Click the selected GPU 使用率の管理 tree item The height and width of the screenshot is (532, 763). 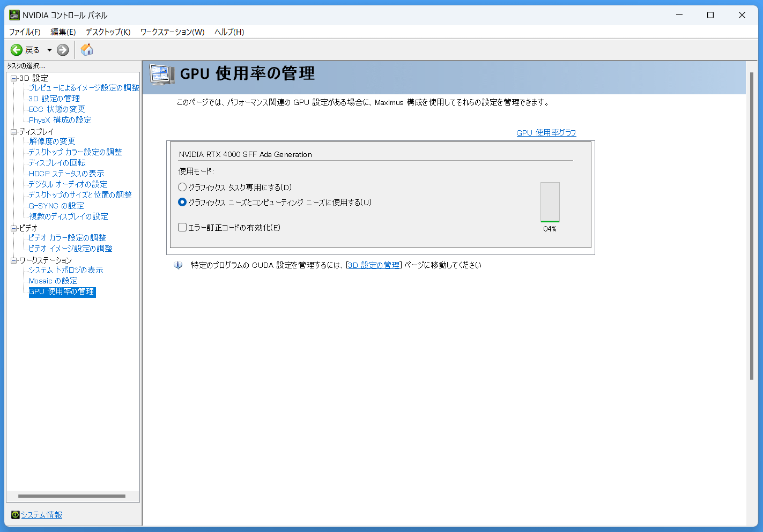coord(62,291)
